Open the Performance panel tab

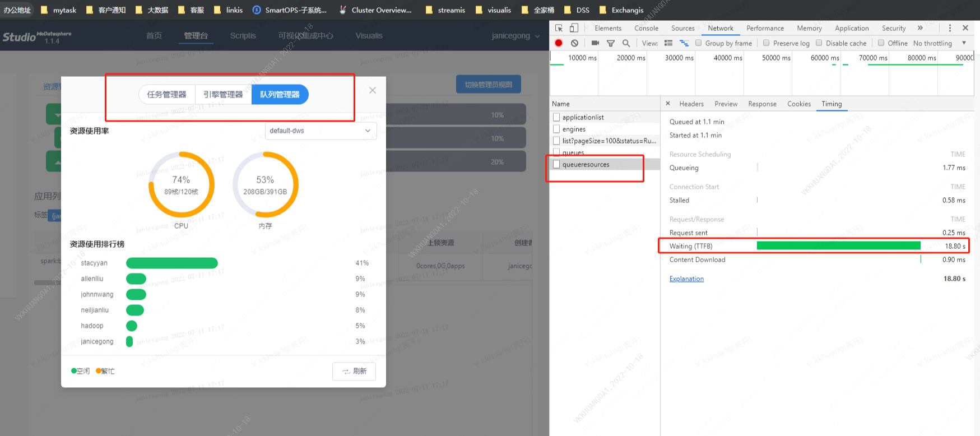coord(765,28)
